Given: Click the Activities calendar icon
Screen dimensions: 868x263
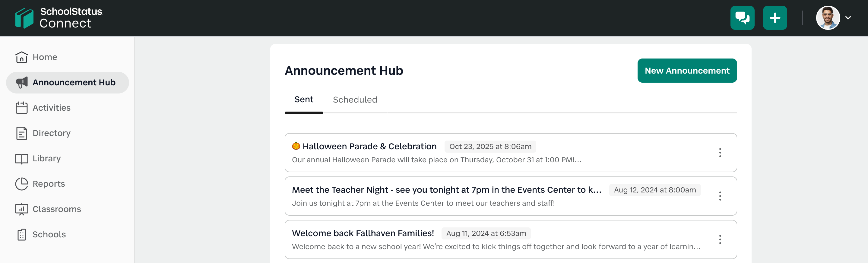Looking at the screenshot, I should coord(22,108).
